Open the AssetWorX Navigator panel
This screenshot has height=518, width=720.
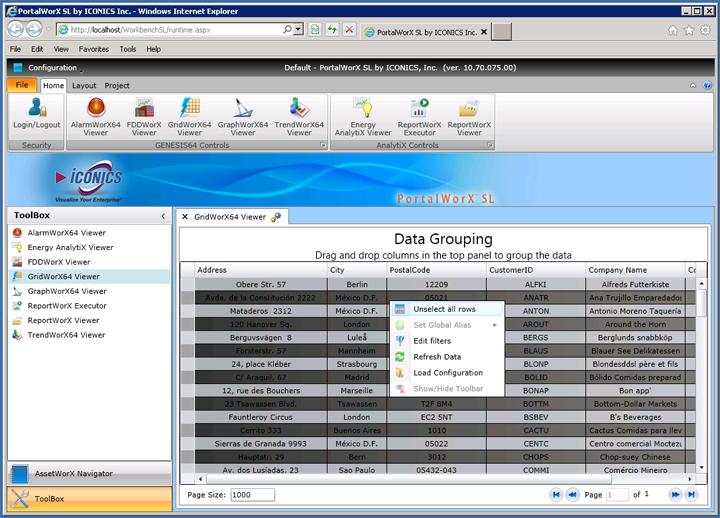90,473
